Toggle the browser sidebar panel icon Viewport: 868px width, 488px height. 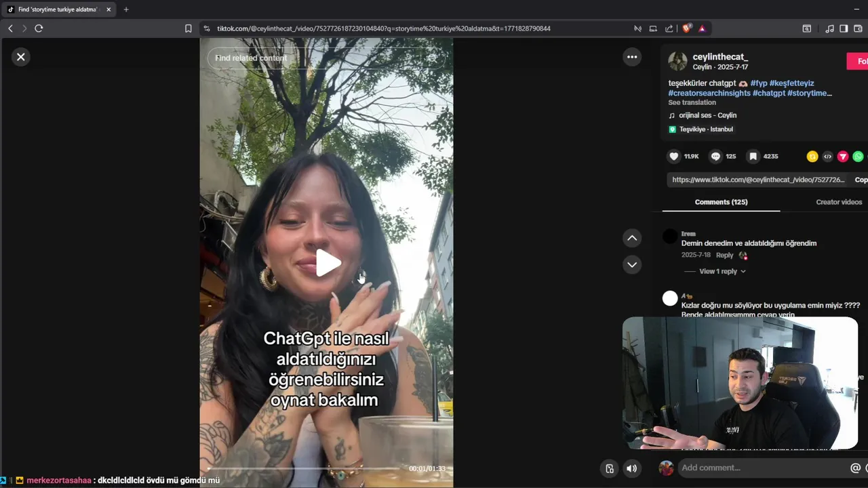point(844,28)
